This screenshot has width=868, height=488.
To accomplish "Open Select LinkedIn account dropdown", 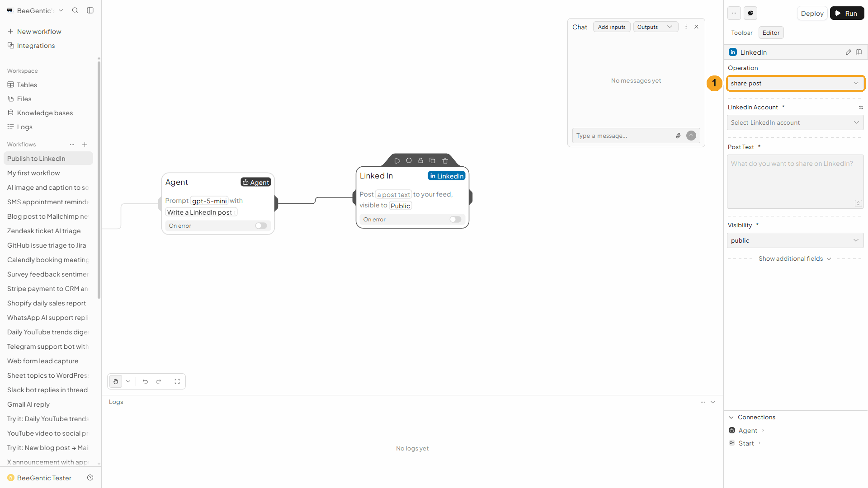I will click(x=795, y=122).
